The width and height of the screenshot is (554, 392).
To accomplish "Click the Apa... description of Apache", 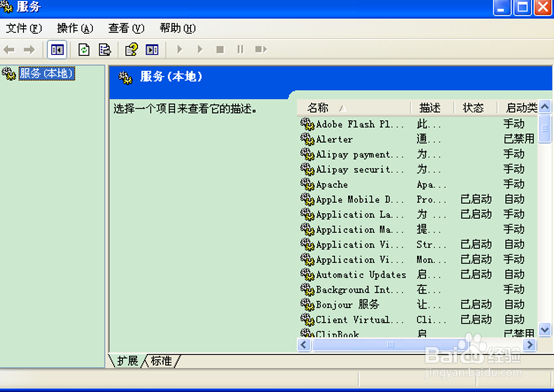I will pos(431,184).
